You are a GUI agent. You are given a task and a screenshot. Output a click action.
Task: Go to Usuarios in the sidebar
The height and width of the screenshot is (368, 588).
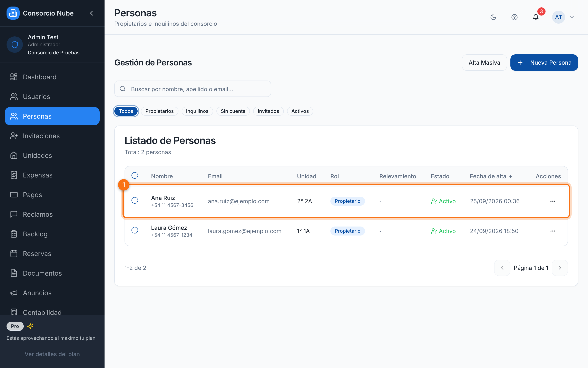52,97
